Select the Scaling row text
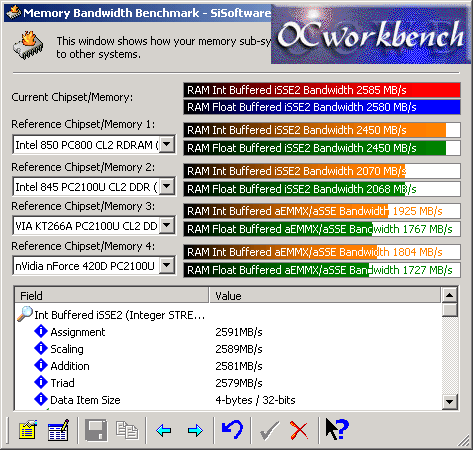Screen dimensions: 473x450 [x=67, y=349]
